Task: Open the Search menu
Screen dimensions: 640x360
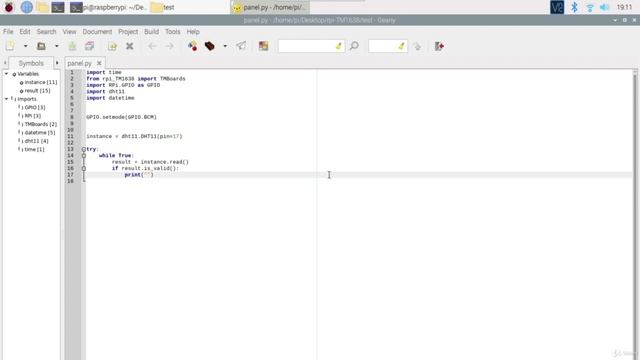Action: point(46,31)
